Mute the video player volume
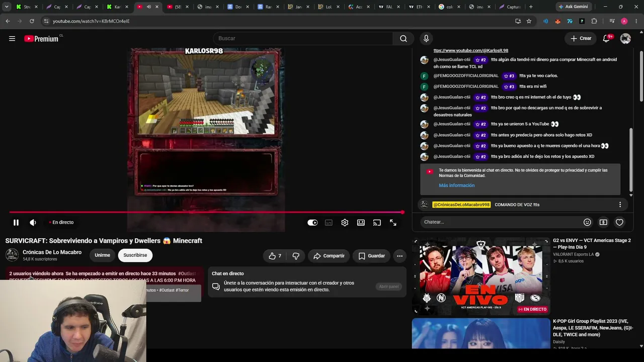The width and height of the screenshot is (644, 362). 33,222
